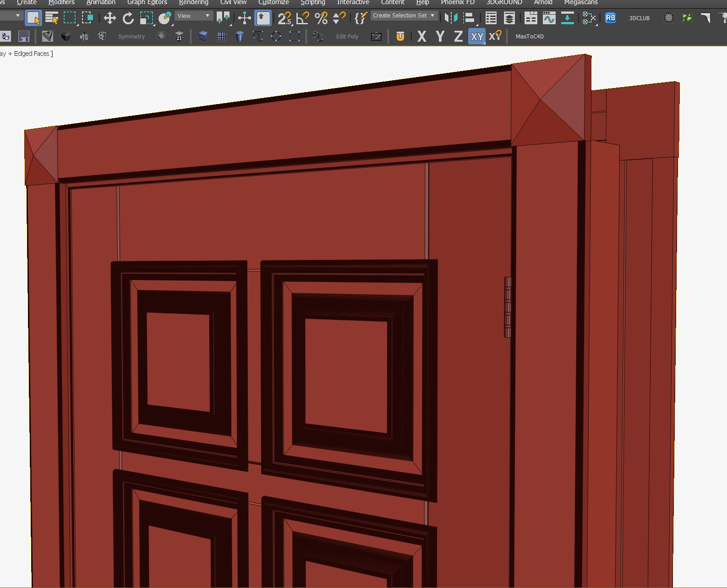Open the Schematic View icon
The height and width of the screenshot is (588, 727).
coord(589,18)
